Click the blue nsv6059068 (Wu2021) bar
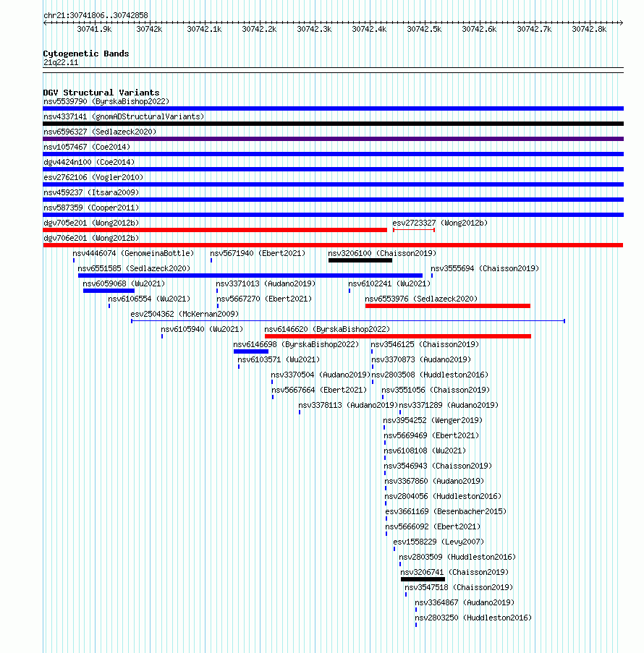 109,291
